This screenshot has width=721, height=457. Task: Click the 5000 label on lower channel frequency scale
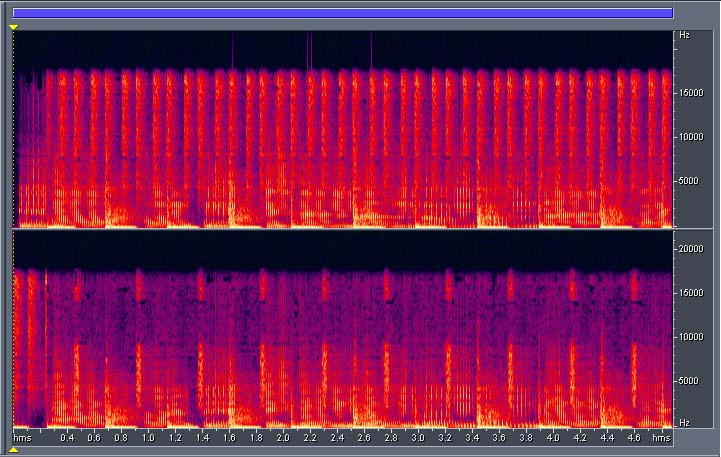tap(688, 381)
